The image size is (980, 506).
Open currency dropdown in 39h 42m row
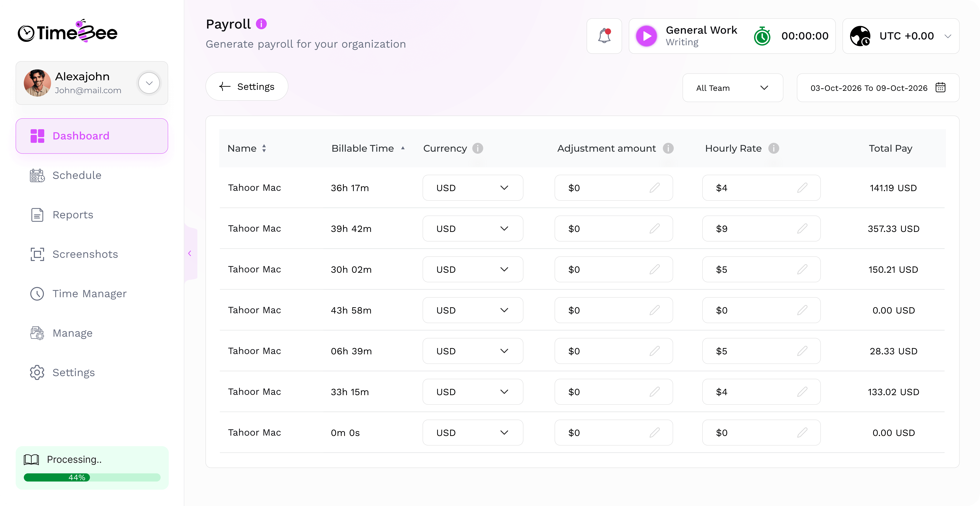tap(473, 229)
